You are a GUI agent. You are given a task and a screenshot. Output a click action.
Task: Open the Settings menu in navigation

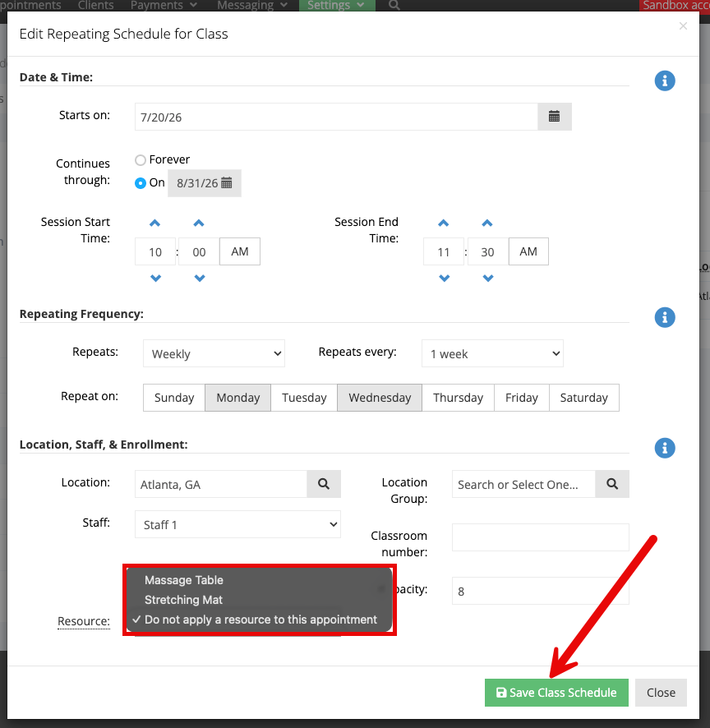click(x=336, y=5)
